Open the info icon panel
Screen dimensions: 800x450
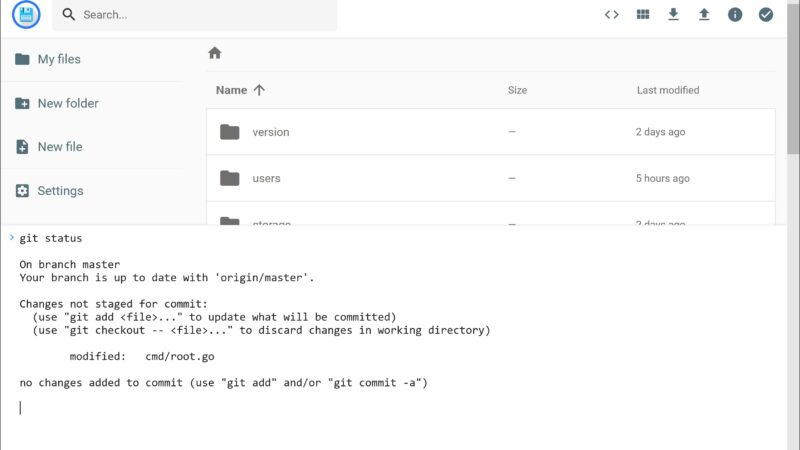point(735,14)
